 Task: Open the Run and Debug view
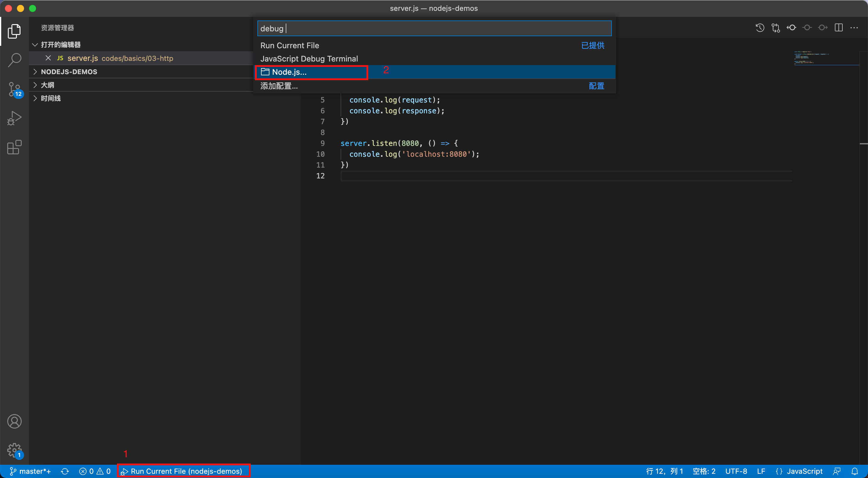point(14,118)
